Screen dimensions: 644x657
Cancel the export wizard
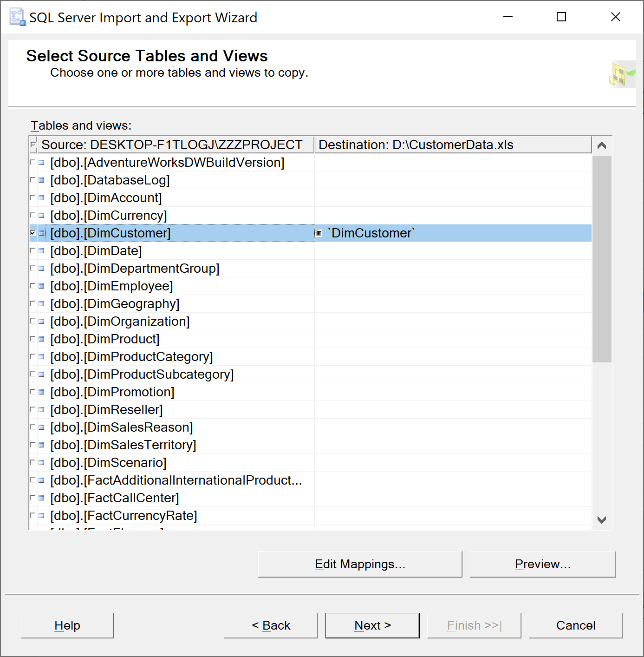[x=576, y=625]
